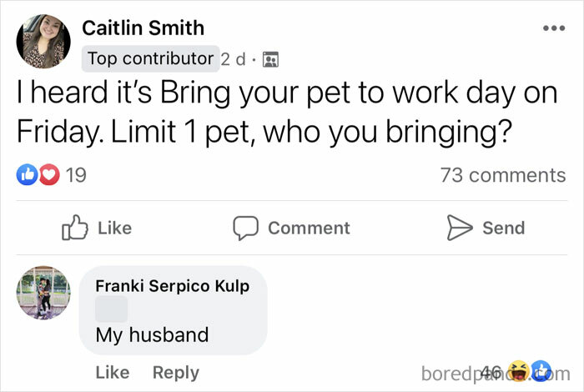Click the 2 d post timestamp
This screenshot has height=392, width=584.
[x=233, y=59]
